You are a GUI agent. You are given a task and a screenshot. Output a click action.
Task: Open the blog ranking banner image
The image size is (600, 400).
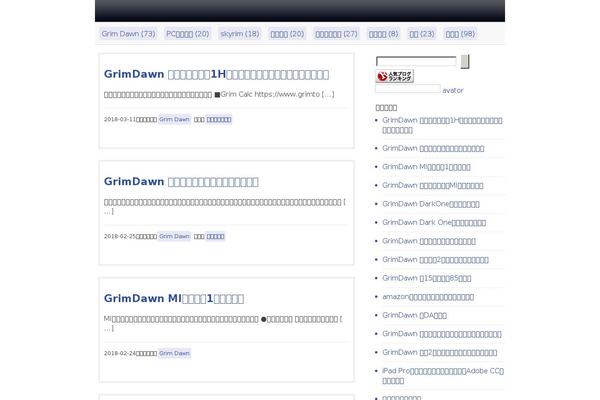395,76
